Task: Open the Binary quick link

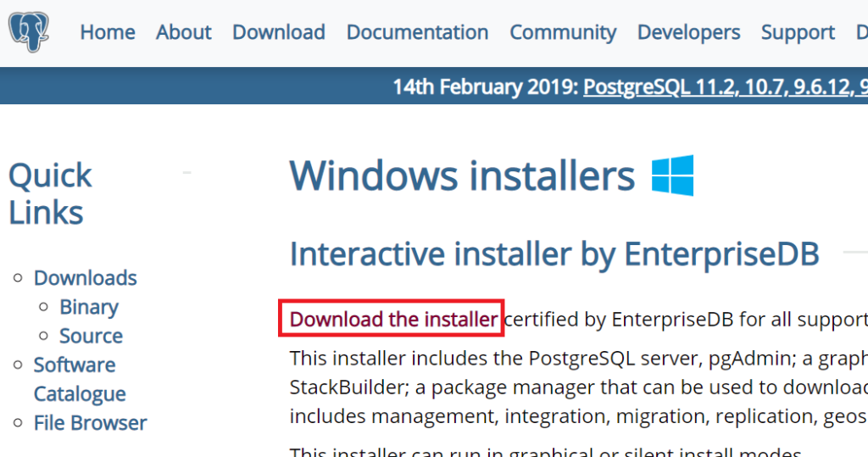Action: point(89,308)
